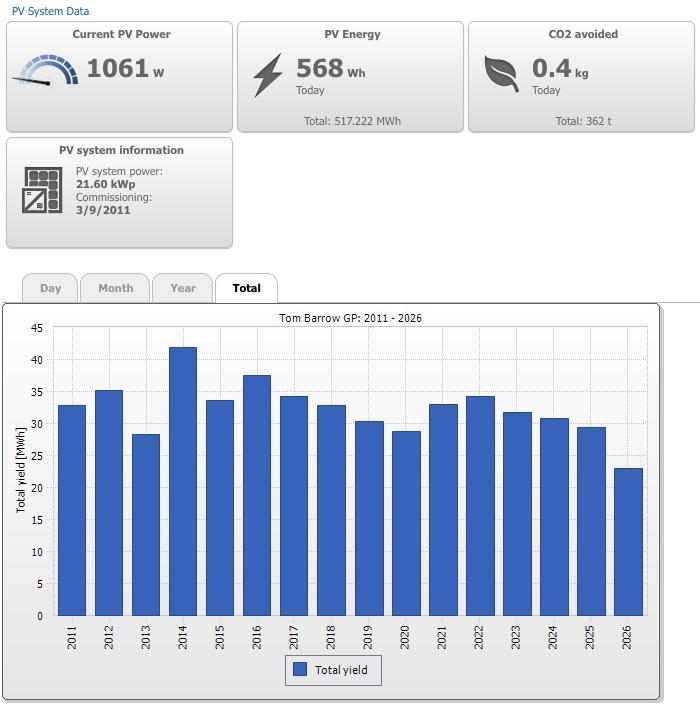
Task: Click the PV system power: label
Action: [x=119, y=171]
